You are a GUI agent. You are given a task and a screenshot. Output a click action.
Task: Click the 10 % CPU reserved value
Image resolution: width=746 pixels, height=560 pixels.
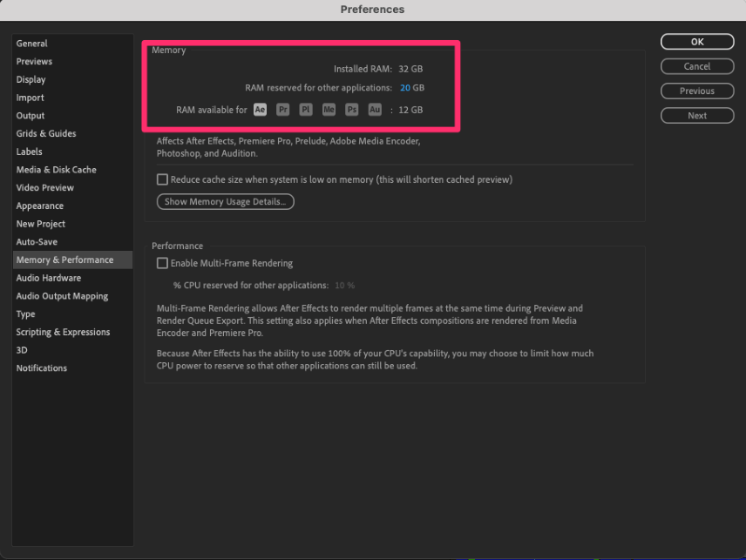(x=345, y=286)
